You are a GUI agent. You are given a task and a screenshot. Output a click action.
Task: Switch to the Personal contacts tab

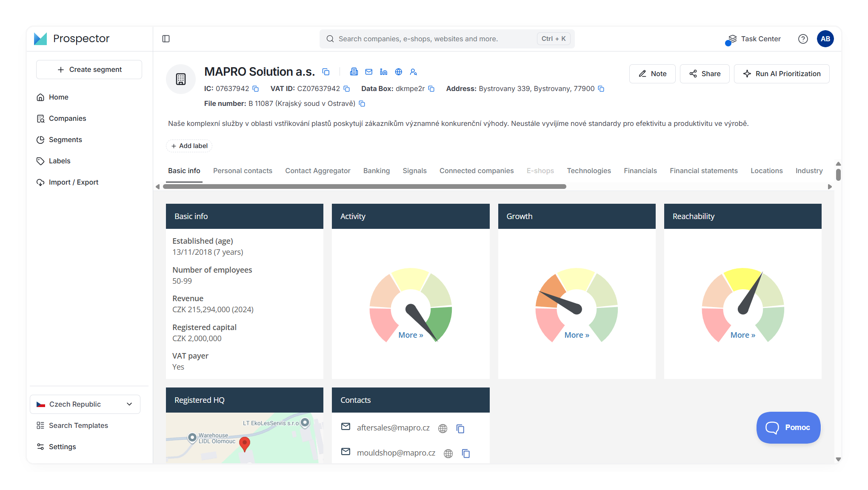(243, 171)
